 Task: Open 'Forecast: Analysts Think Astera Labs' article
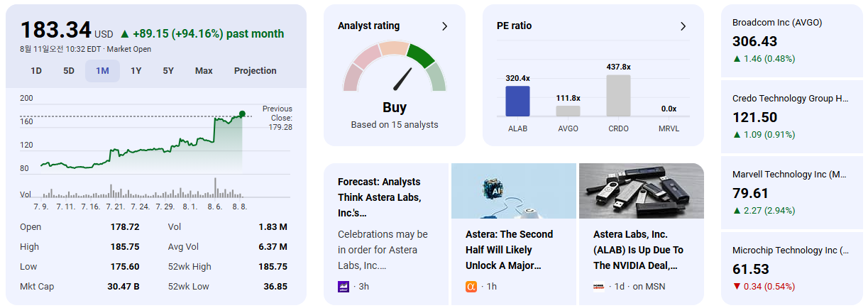(x=386, y=234)
